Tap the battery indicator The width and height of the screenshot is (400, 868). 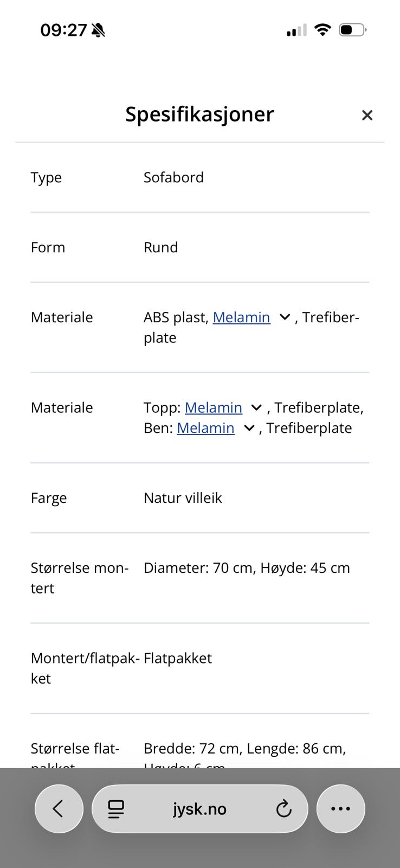pyautogui.click(x=352, y=30)
